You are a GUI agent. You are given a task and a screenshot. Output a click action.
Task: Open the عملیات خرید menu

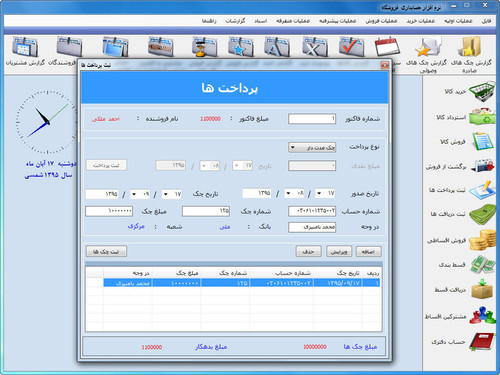420,21
